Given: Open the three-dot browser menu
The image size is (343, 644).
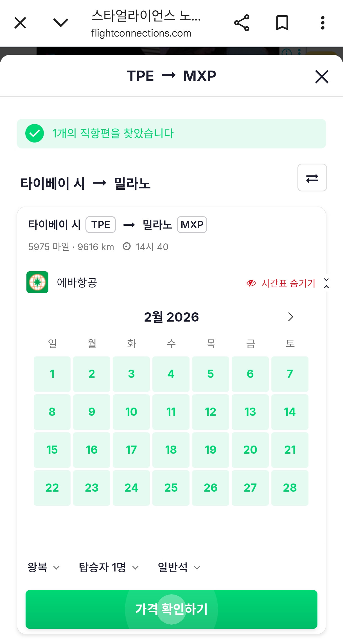Looking at the screenshot, I should (x=322, y=23).
